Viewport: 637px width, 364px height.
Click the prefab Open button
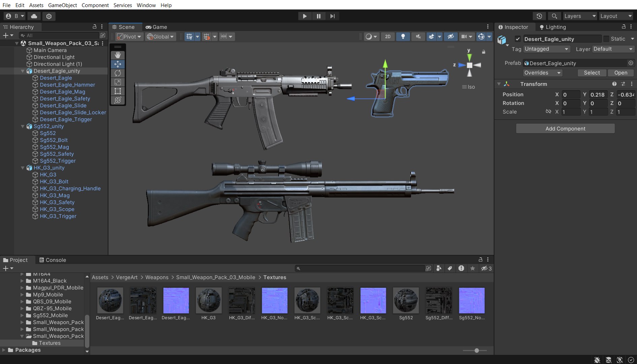coord(621,73)
